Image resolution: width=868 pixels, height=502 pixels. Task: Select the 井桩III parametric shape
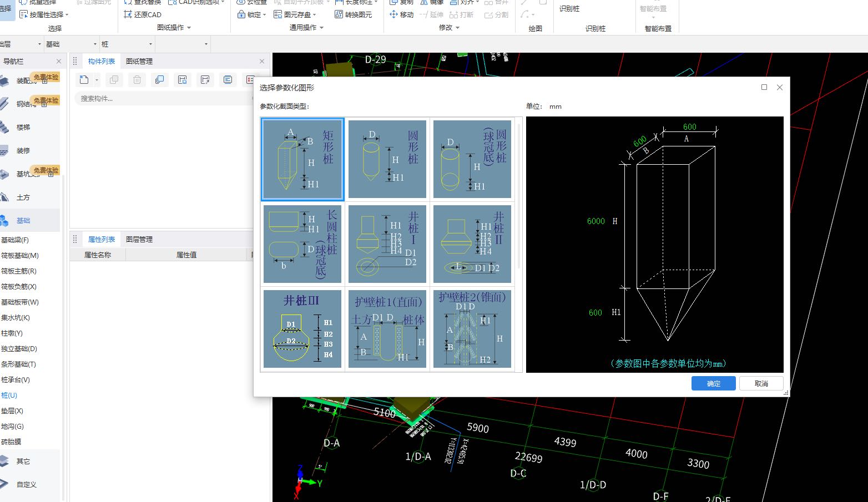click(302, 329)
